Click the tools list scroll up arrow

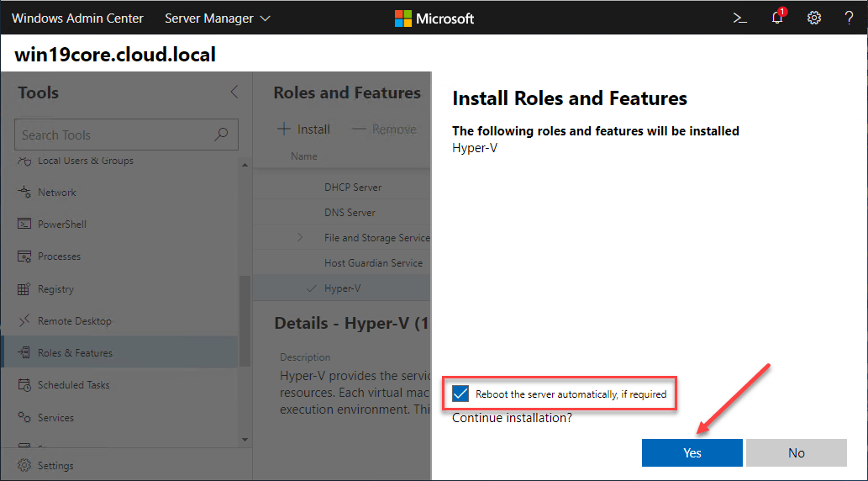pos(245,165)
